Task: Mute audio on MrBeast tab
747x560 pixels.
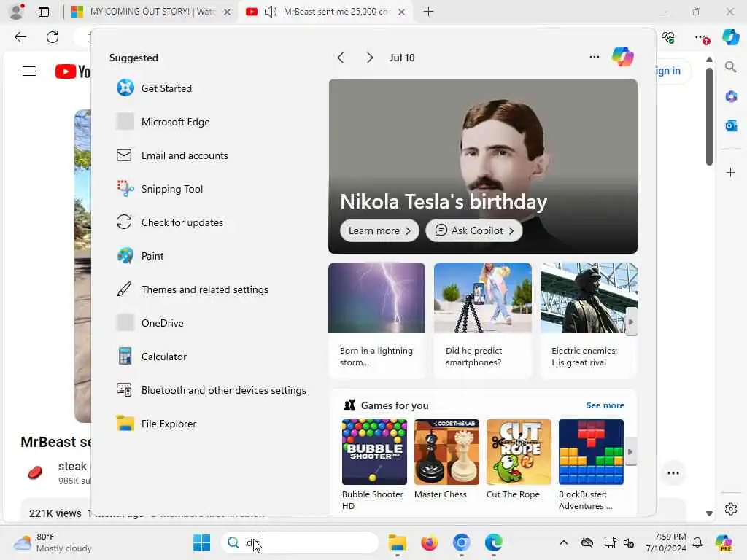Action: click(270, 12)
